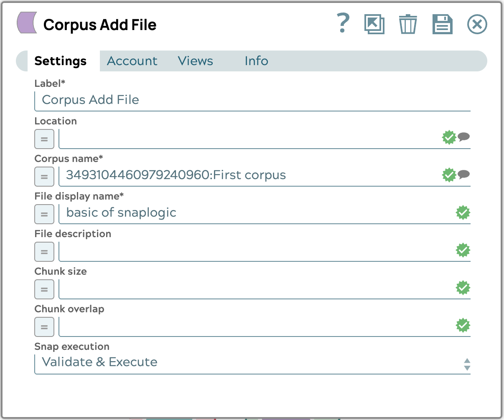
Task: Click the File display name validation checkmark
Action: pyautogui.click(x=463, y=213)
